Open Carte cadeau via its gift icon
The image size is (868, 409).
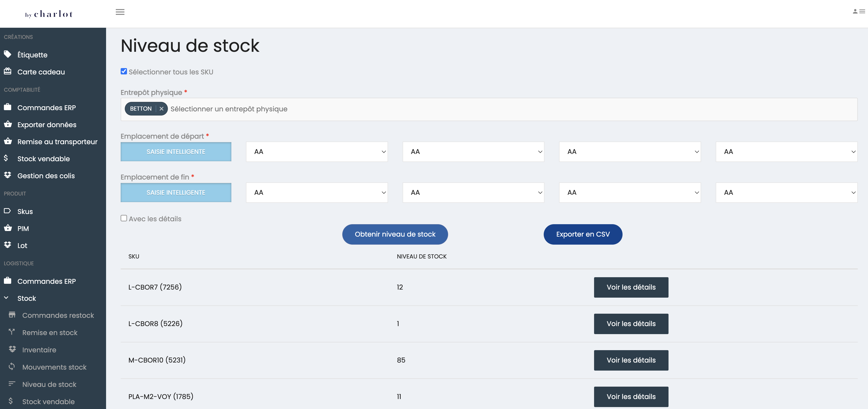point(8,71)
